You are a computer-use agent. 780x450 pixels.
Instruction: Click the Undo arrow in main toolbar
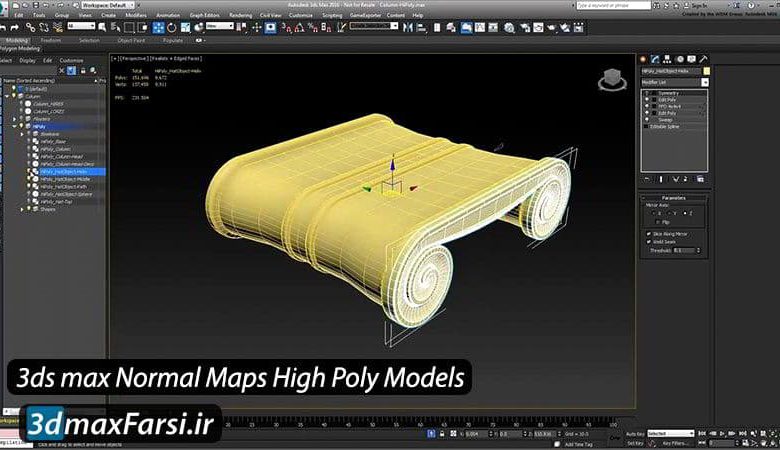pos(2,27)
